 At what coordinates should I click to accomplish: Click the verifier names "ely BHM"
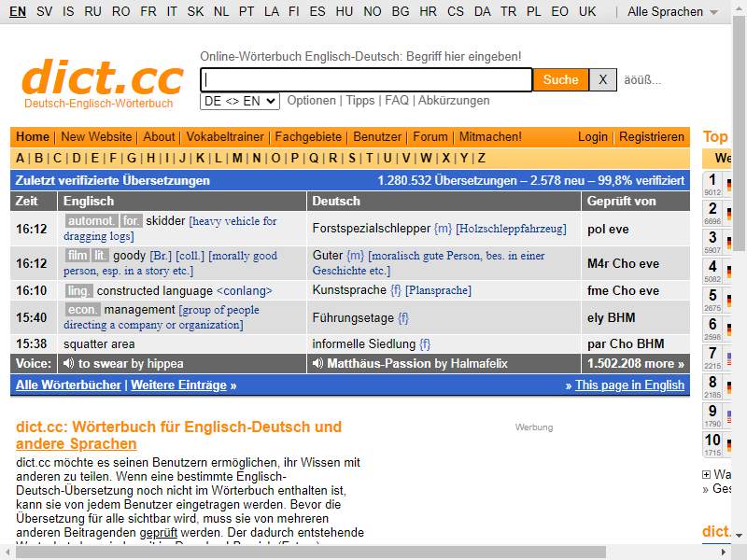612,317
